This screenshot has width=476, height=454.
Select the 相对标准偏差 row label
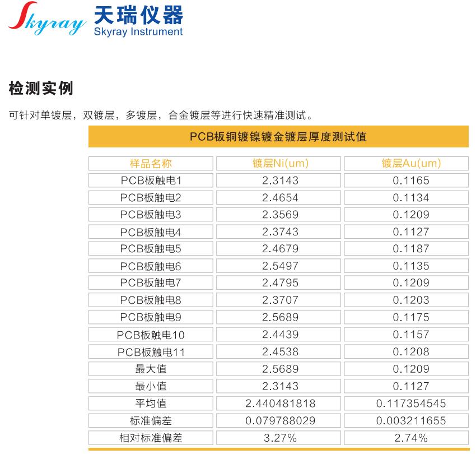click(x=151, y=438)
